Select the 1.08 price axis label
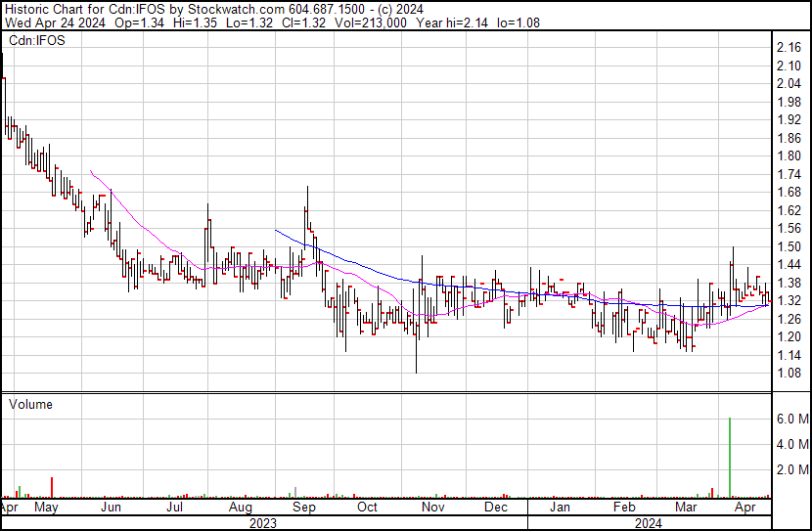 (789, 373)
